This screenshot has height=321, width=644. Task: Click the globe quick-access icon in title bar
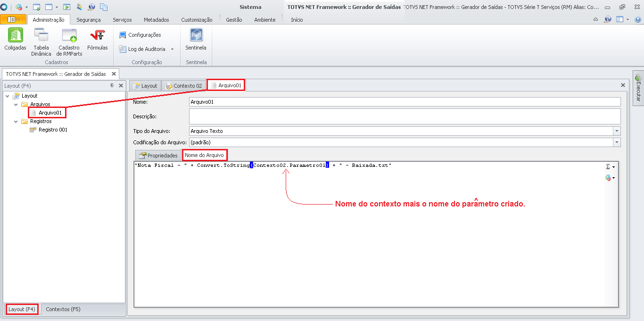tap(91, 7)
